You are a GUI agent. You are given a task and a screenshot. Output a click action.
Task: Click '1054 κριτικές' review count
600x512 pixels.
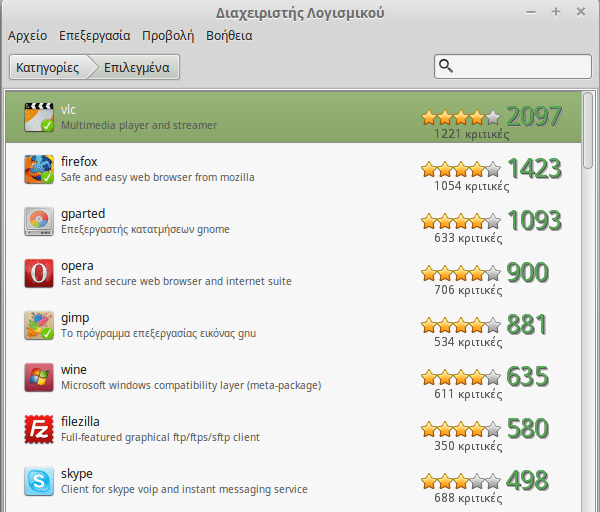pos(471,186)
